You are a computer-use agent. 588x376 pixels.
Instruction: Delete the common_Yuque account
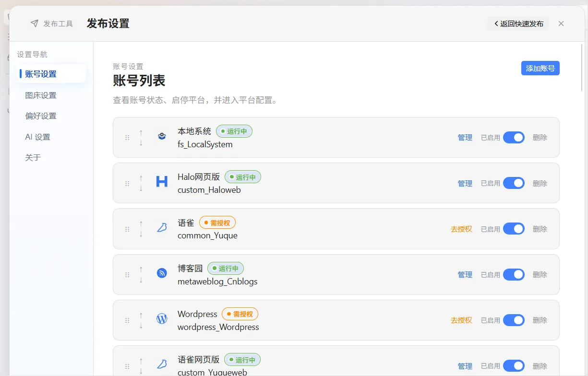pos(540,229)
